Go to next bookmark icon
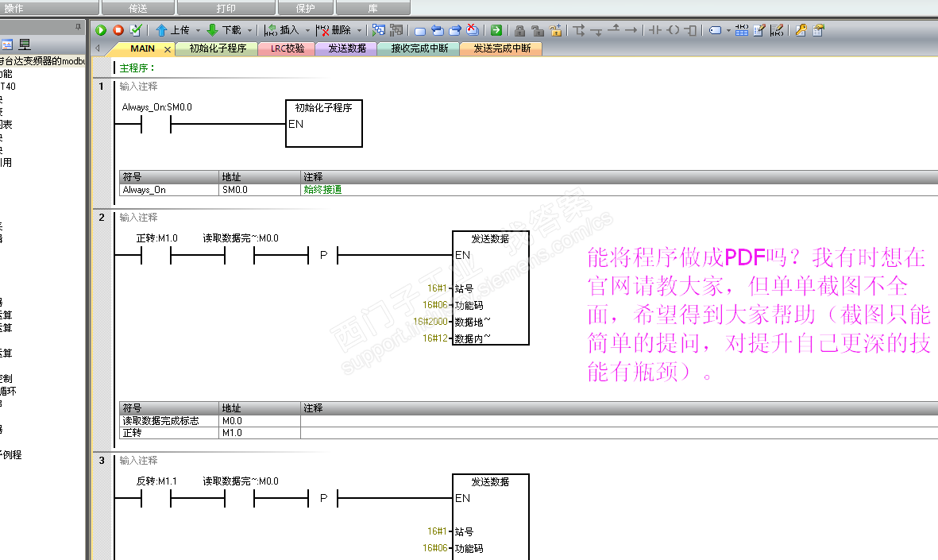This screenshot has height=560, width=938. coord(454,30)
